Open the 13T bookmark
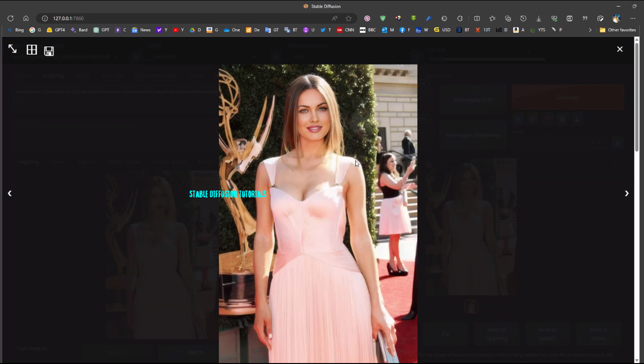The height and width of the screenshot is (364, 644). tap(483, 30)
